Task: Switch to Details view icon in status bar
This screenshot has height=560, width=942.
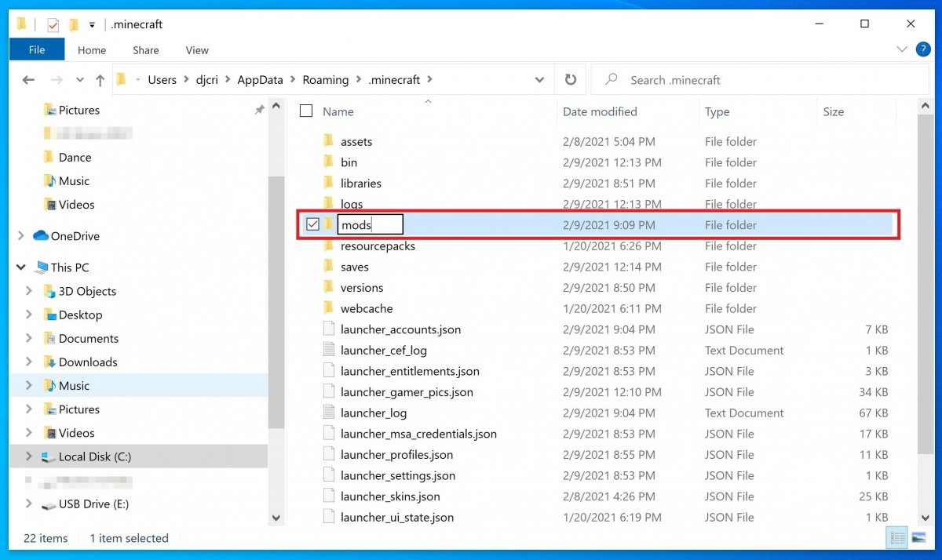Action: (896, 538)
